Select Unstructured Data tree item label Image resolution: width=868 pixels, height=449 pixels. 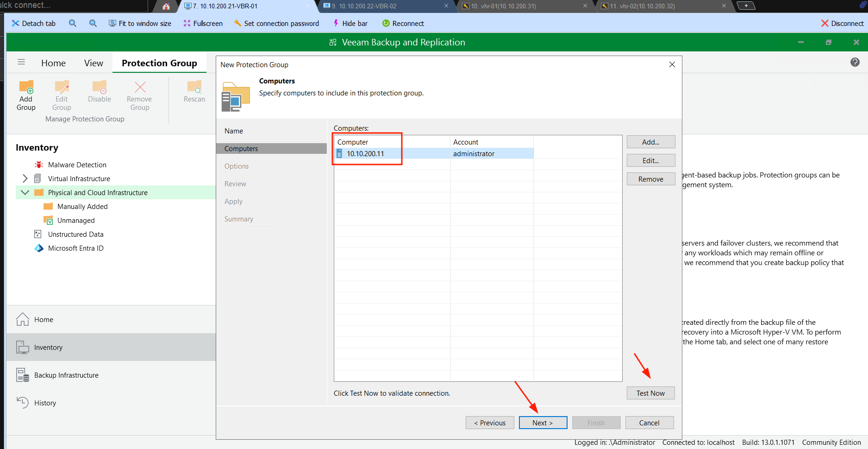(76, 234)
